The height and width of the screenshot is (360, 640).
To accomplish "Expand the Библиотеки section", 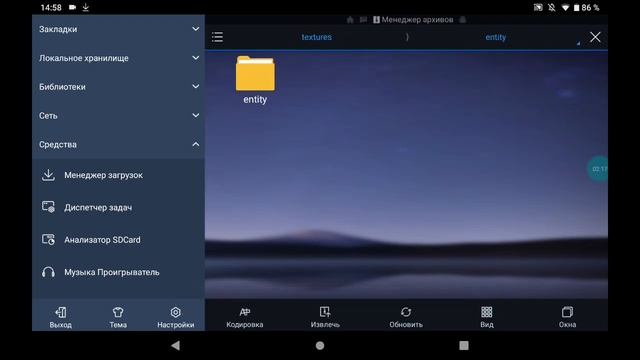I will pos(118,87).
